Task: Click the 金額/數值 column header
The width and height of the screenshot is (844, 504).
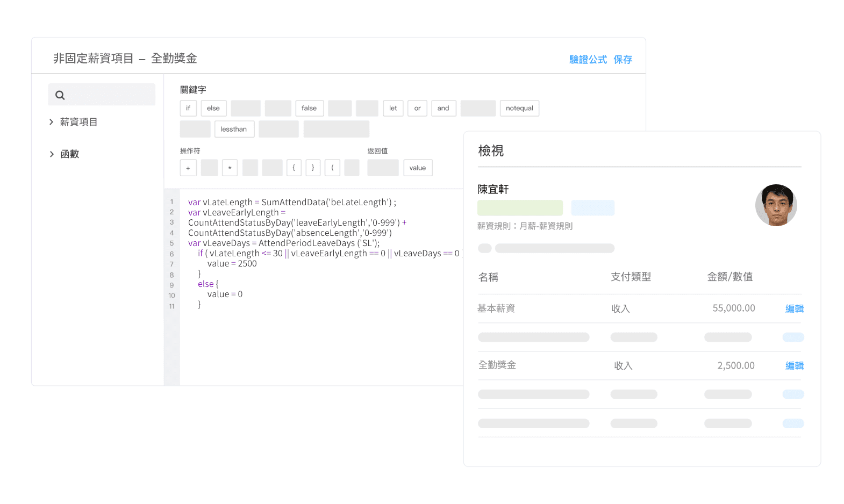Action: 729,277
